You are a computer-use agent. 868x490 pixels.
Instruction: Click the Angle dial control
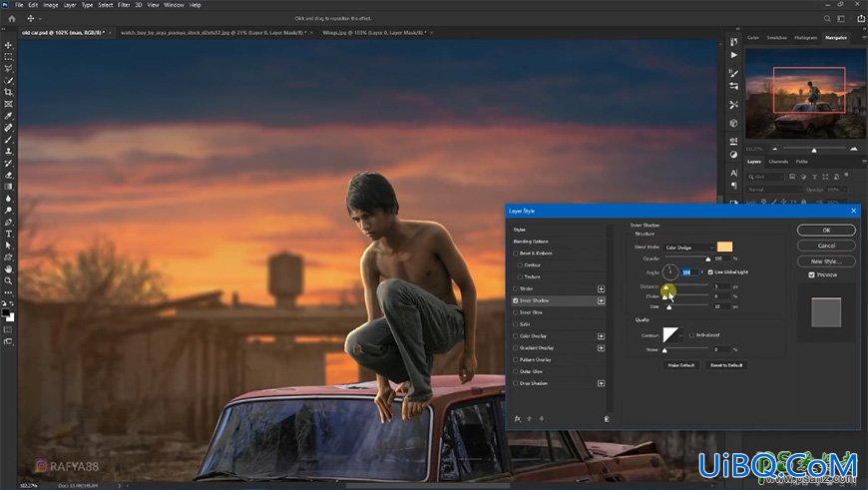point(669,271)
